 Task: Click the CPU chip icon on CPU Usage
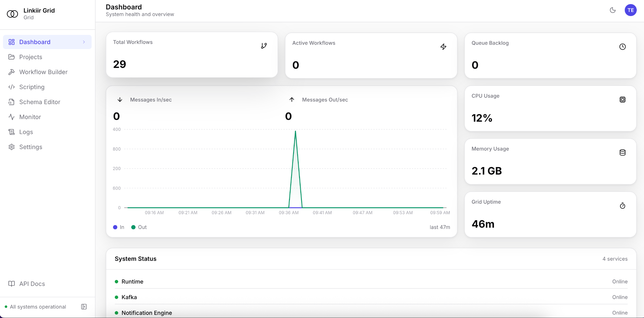pyautogui.click(x=623, y=100)
